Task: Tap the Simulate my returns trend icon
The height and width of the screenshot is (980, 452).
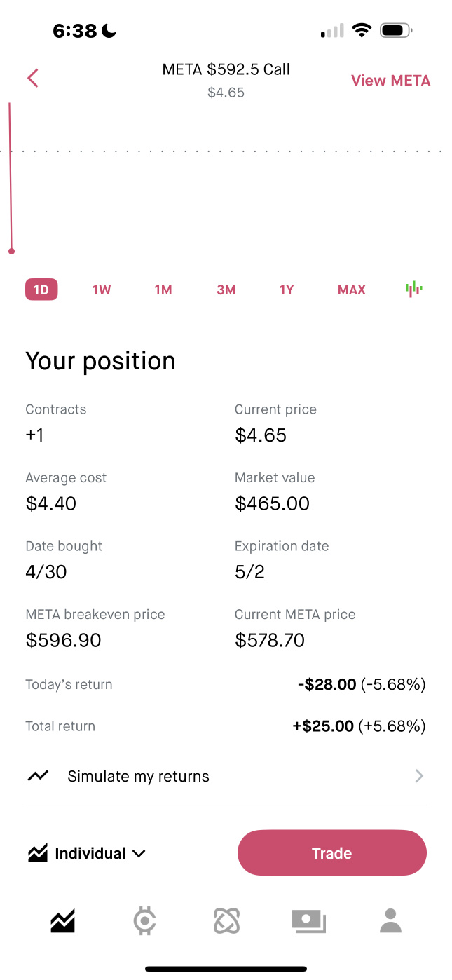Action: (x=38, y=776)
